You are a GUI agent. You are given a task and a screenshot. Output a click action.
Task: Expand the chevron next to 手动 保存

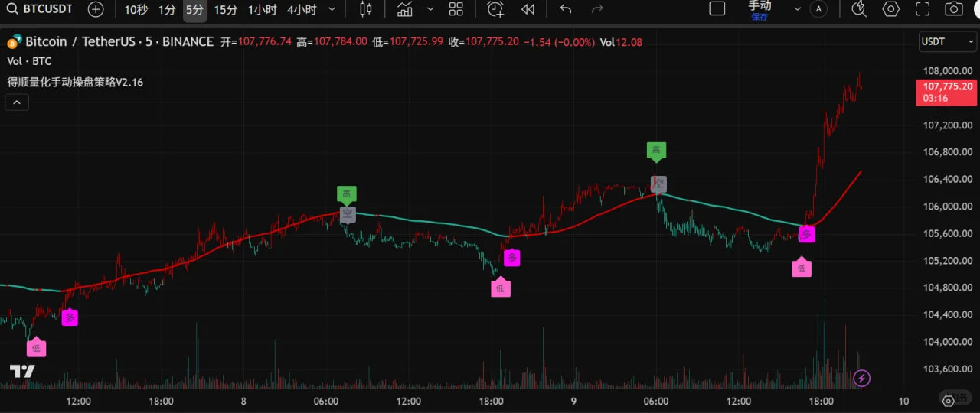pos(797,9)
